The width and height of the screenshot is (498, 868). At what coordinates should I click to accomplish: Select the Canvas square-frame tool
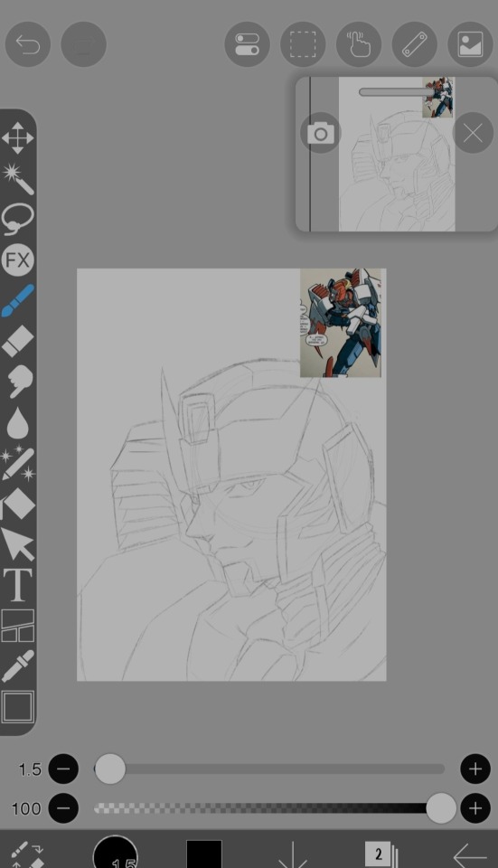point(18,707)
